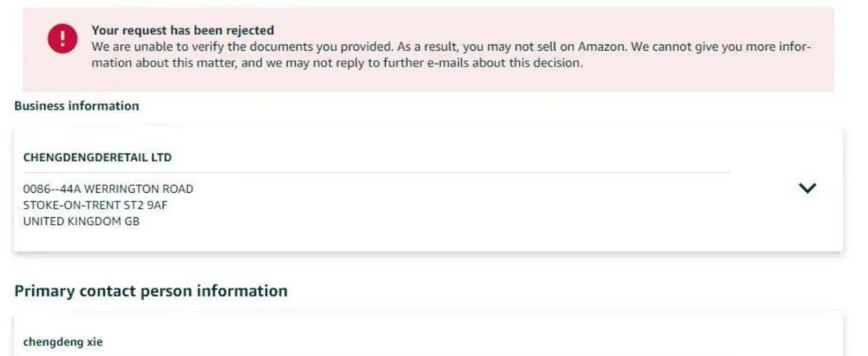Select the 'Your request has been rejected' title

[182, 30]
